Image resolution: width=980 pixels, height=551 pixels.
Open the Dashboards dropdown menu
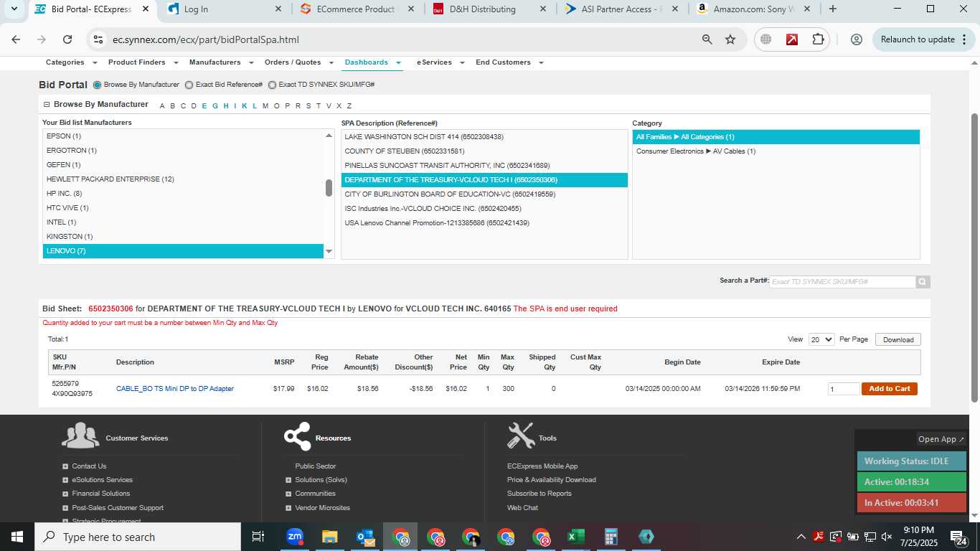[373, 62]
